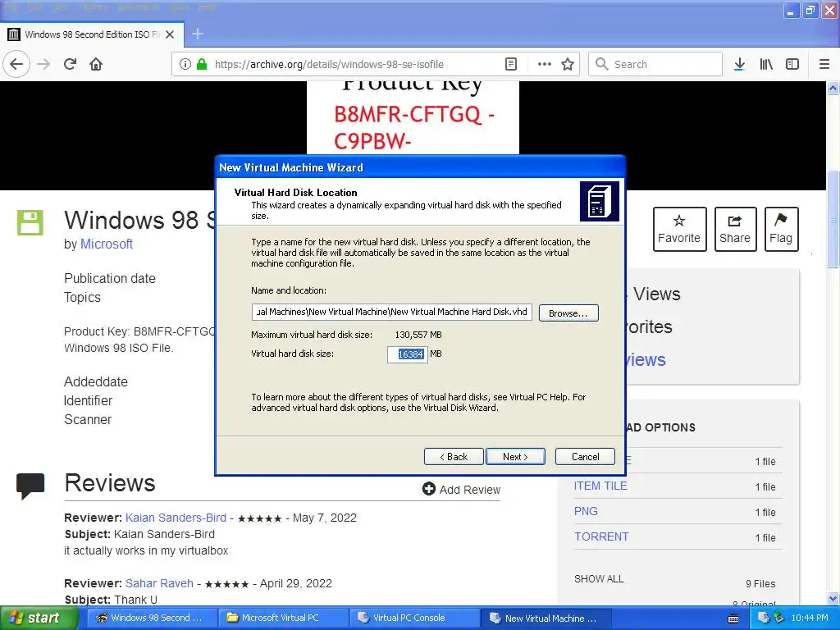840x630 pixels.
Task: Click page scrollbar down arrow
Action: (x=833, y=598)
